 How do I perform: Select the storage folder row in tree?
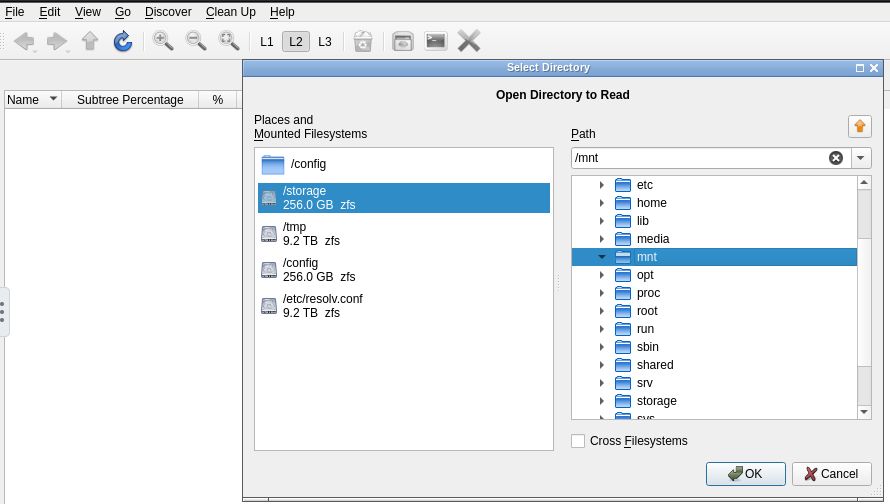click(x=714, y=401)
